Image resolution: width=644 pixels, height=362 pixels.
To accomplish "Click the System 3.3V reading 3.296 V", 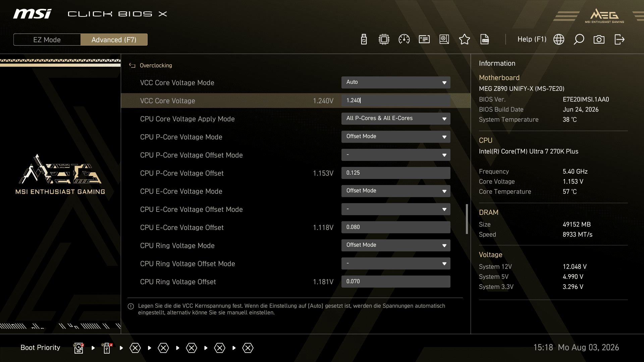I will click(x=573, y=287).
